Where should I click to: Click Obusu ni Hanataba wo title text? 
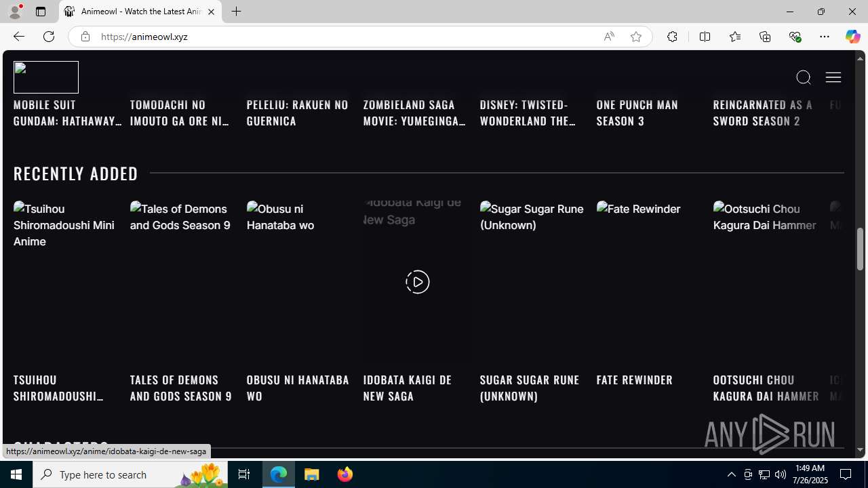(298, 388)
